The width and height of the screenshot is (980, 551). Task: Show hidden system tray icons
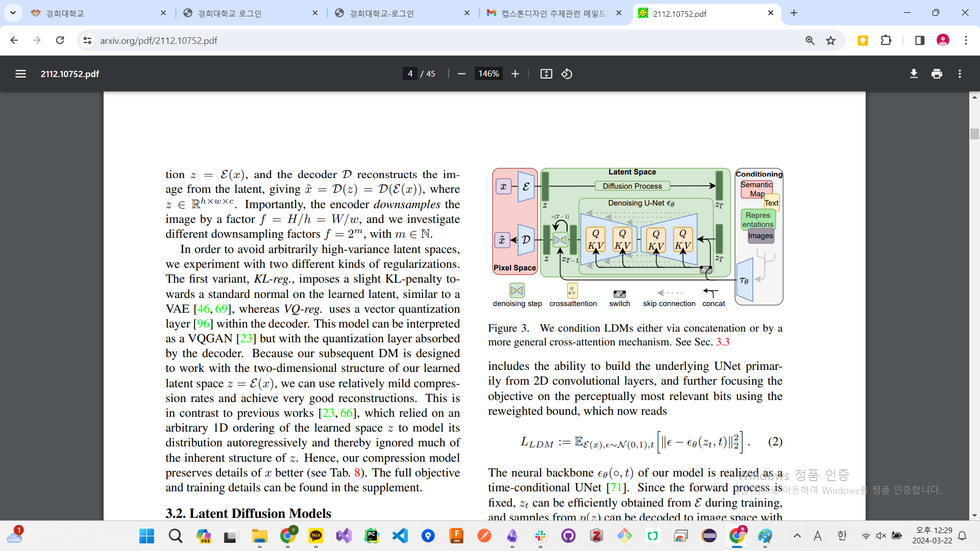pos(797,536)
